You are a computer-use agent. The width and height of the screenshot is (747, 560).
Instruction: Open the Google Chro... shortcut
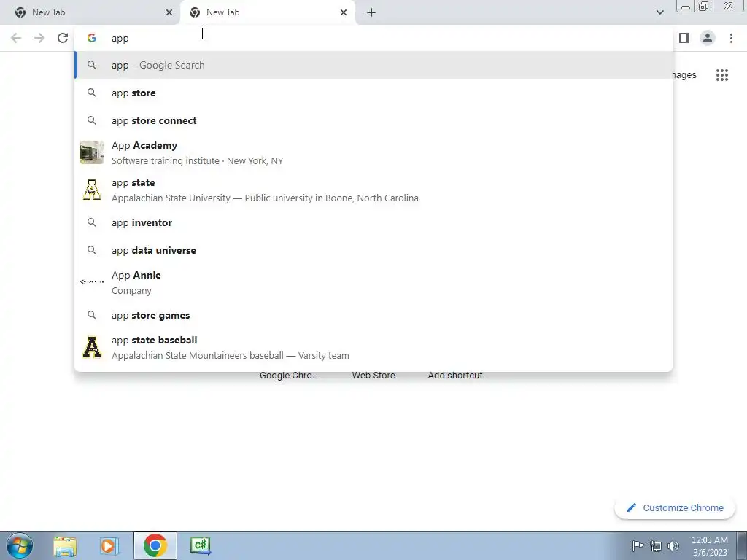[x=289, y=376]
